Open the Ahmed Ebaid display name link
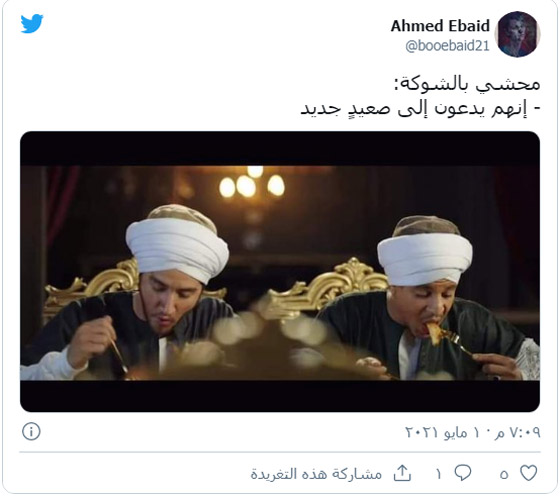Image resolution: width=560 pixels, height=498 pixels. click(x=440, y=26)
